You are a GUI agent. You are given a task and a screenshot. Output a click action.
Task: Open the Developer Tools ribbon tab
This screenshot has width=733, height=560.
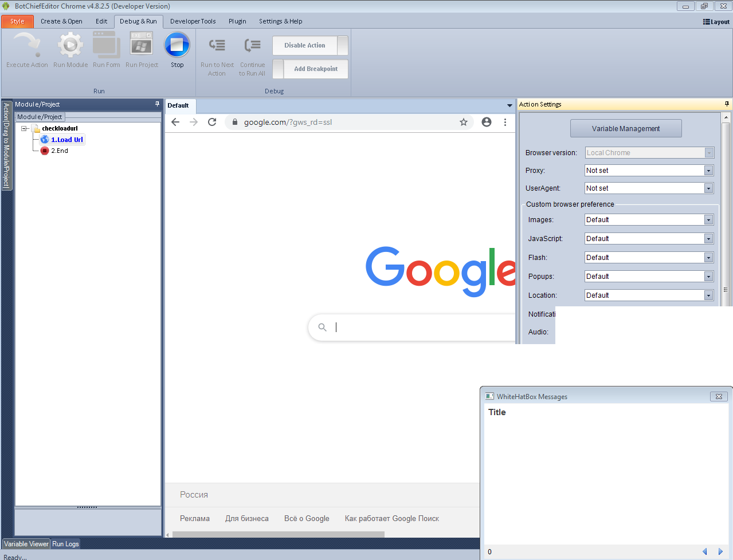coord(193,21)
